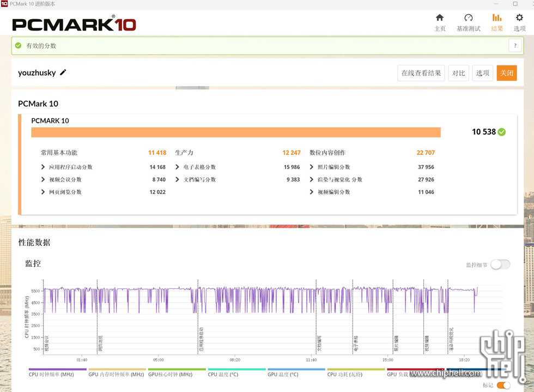
Task: Click the 对比 compare button
Action: pyautogui.click(x=458, y=73)
